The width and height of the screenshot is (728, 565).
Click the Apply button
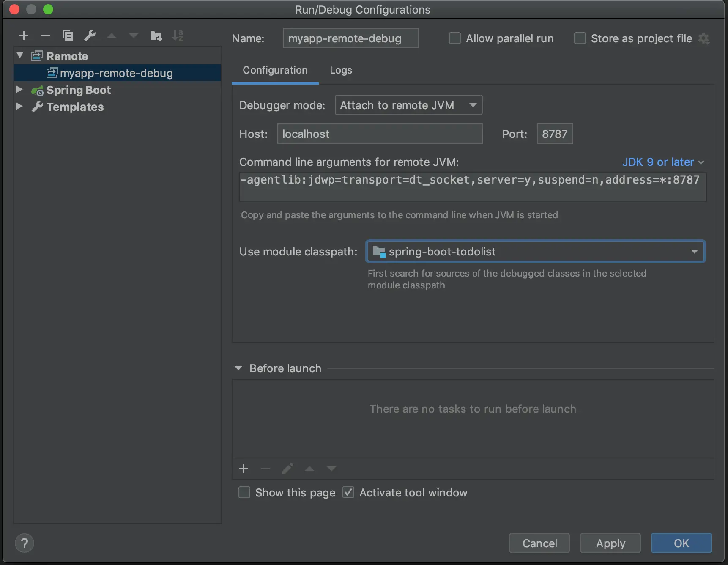[610, 543]
